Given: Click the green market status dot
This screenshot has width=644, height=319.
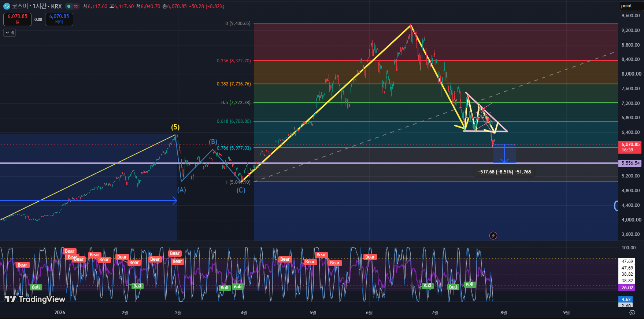Looking at the screenshot, I should pyautogui.click(x=69, y=6).
